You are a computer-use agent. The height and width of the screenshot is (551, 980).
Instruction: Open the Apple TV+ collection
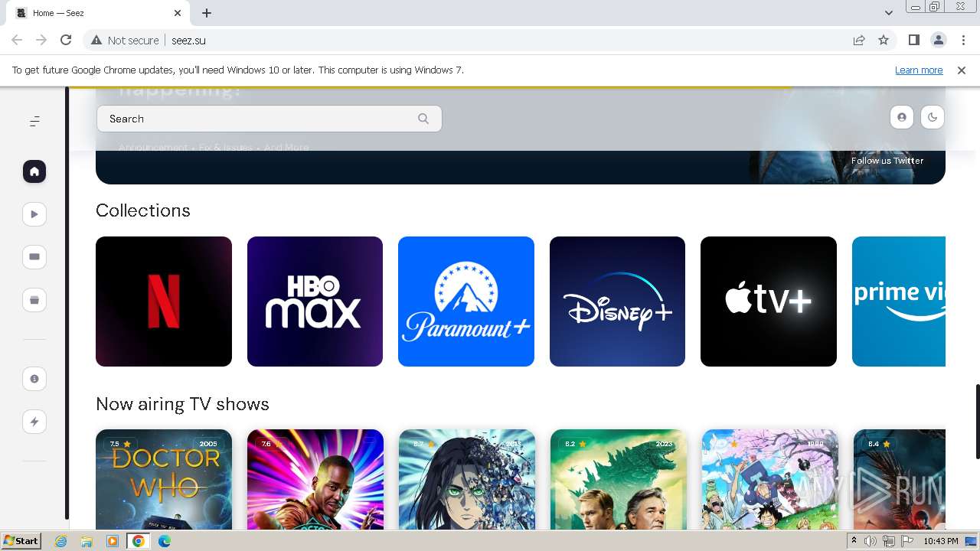[769, 302]
